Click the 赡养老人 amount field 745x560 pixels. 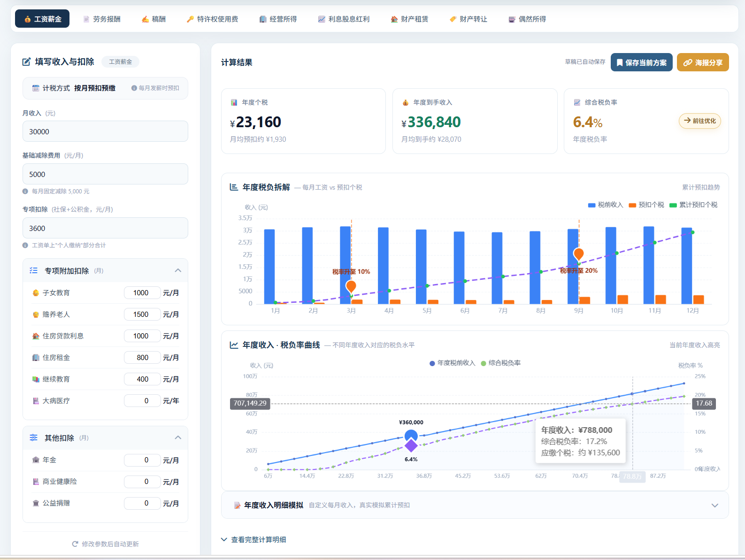coord(142,315)
